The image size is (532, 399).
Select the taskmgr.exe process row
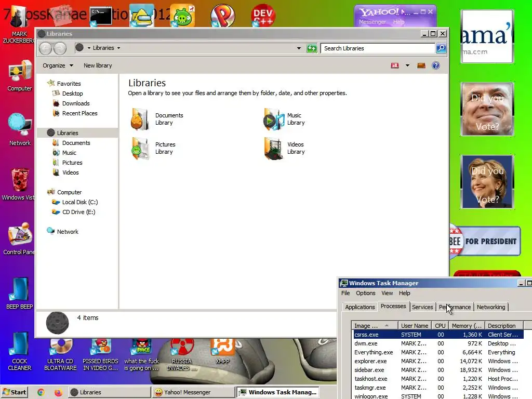(x=437, y=388)
